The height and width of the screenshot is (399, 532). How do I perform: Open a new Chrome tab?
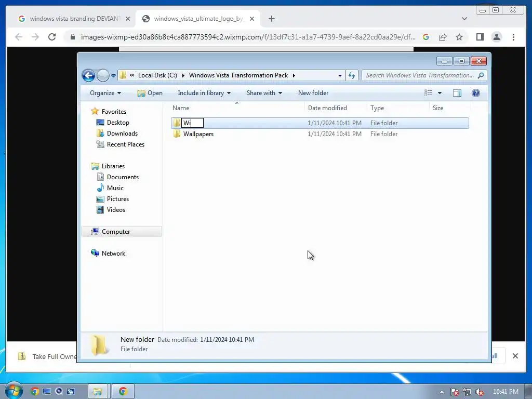271,19
